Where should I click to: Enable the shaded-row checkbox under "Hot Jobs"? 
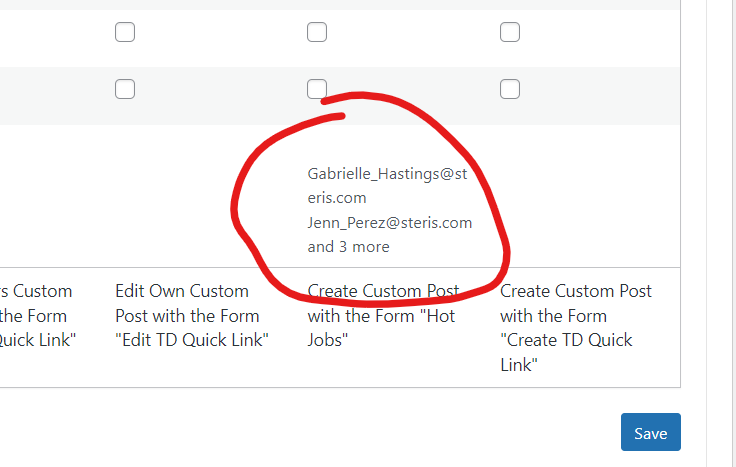point(317,89)
